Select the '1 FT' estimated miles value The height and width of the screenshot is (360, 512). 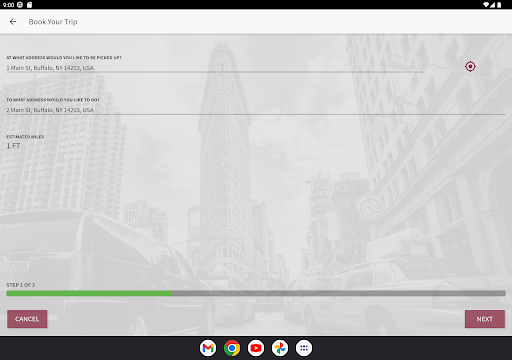(13, 146)
